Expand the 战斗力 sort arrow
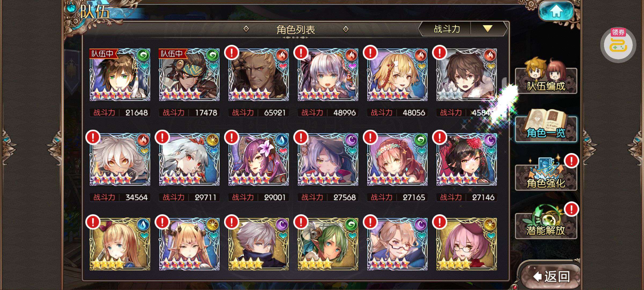 point(488,28)
